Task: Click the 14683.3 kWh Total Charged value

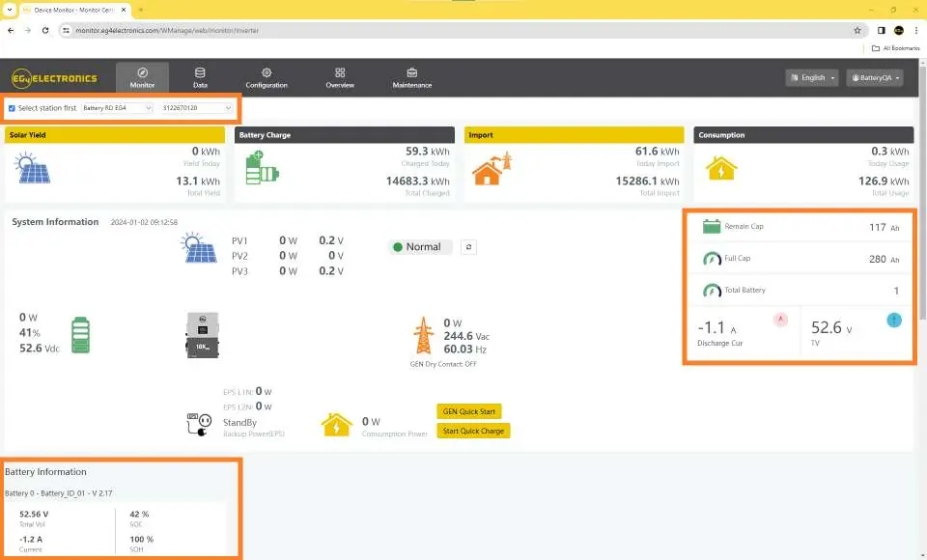Action: click(417, 181)
